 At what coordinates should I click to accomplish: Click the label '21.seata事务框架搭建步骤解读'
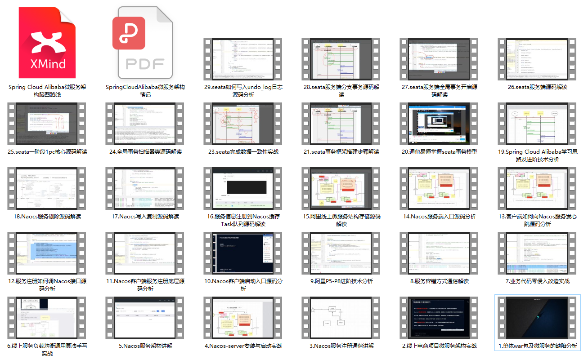point(341,152)
